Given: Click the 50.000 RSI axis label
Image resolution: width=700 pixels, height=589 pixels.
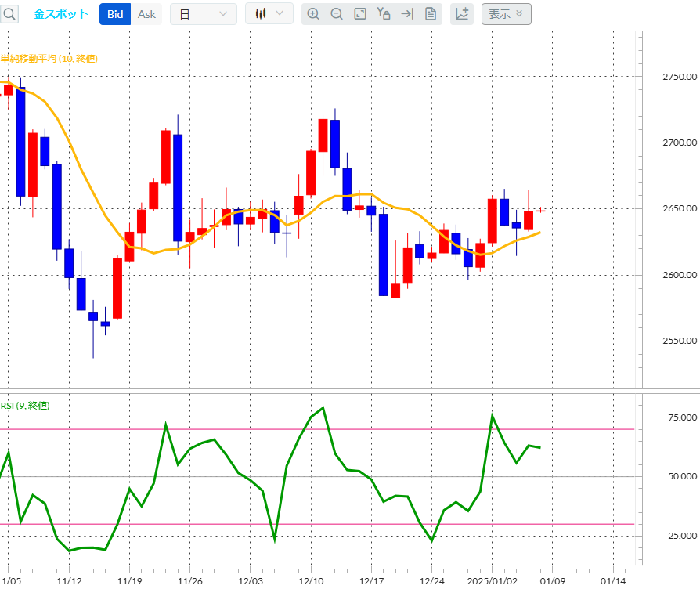Looking at the screenshot, I should tap(682, 476).
